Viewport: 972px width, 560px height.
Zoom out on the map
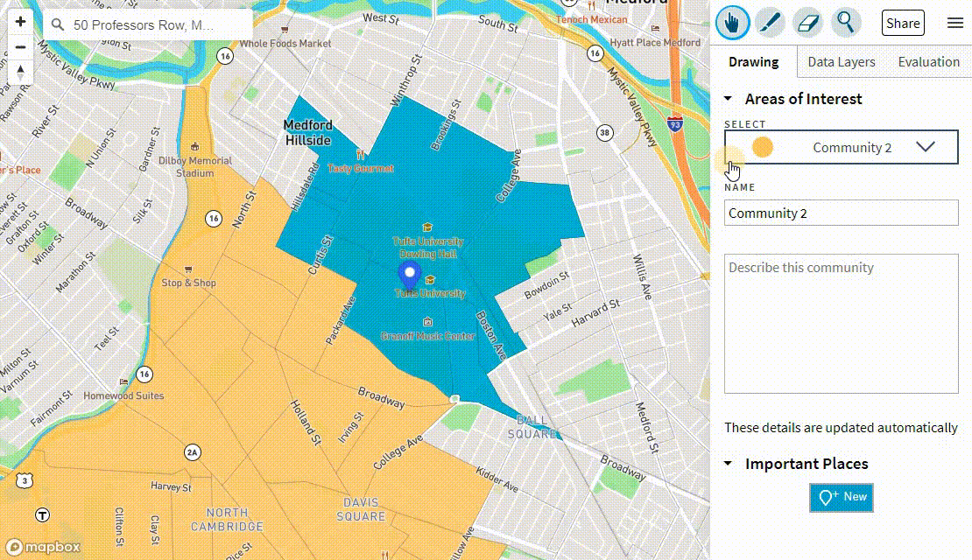(x=21, y=47)
